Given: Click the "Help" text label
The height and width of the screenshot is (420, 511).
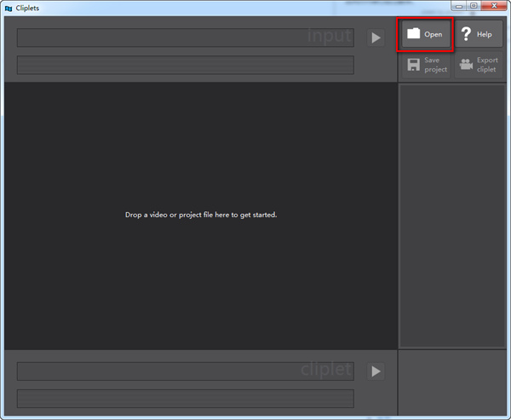Looking at the screenshot, I should click(x=485, y=35).
